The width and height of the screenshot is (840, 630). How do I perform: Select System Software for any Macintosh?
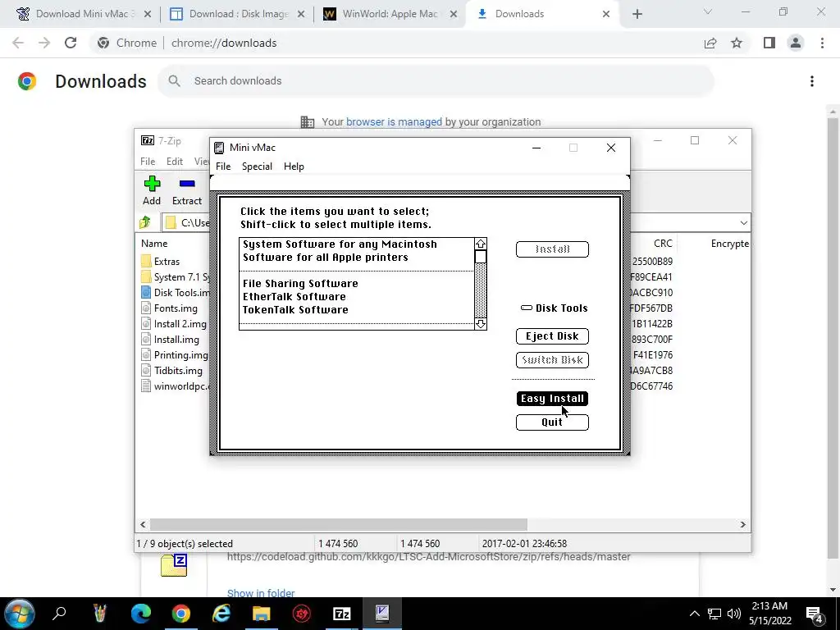pyautogui.click(x=340, y=244)
